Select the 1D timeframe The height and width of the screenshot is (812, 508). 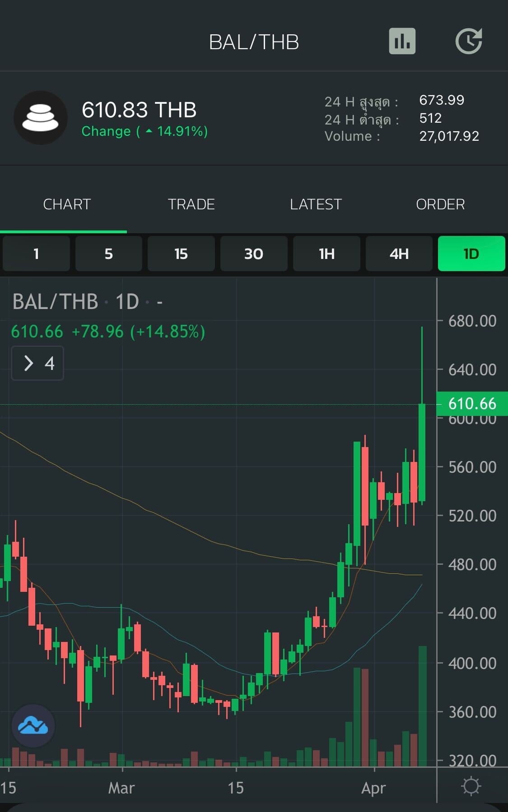click(471, 254)
